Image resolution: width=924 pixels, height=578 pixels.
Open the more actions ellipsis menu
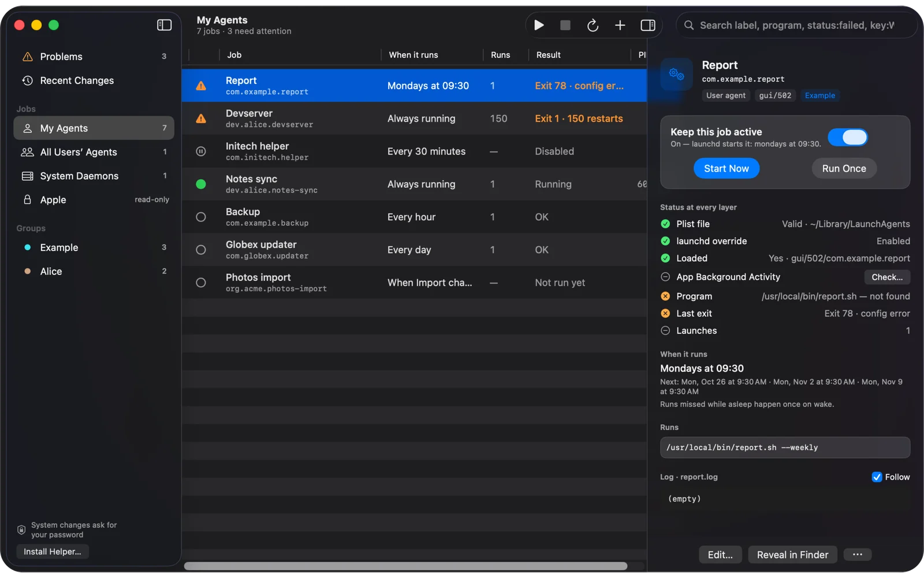(x=858, y=555)
